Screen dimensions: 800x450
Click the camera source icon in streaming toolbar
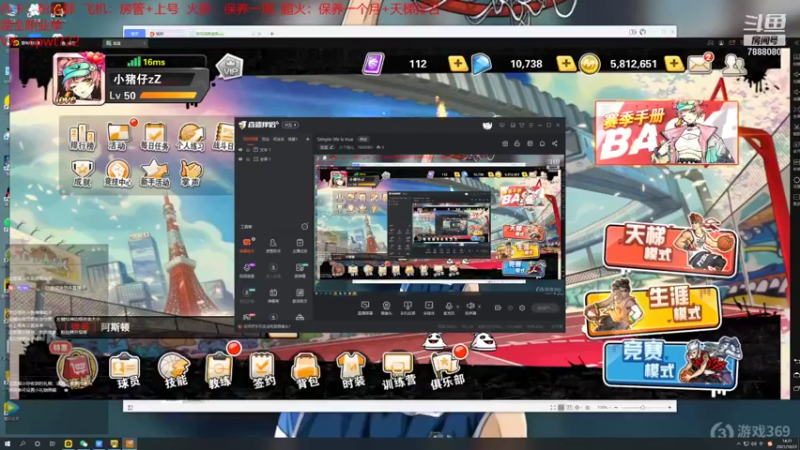(386, 305)
